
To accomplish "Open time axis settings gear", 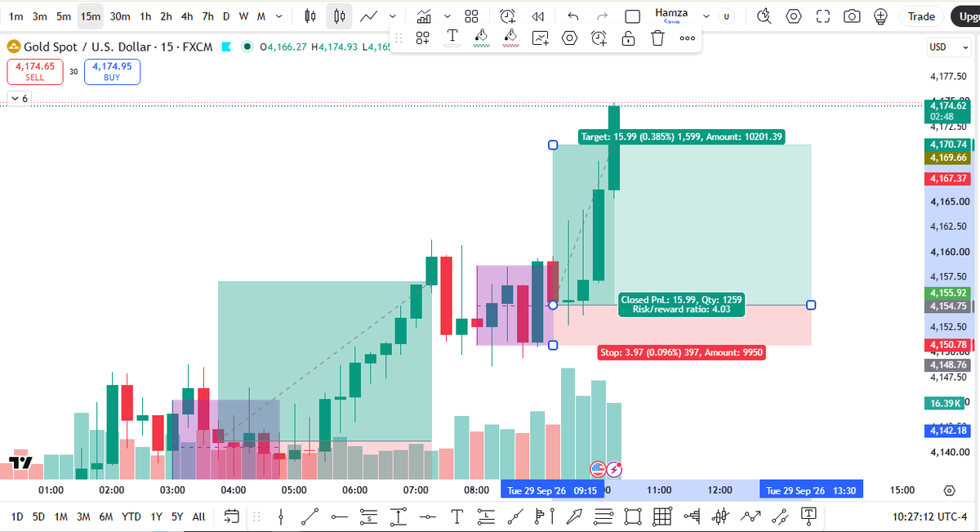I will (949, 490).
